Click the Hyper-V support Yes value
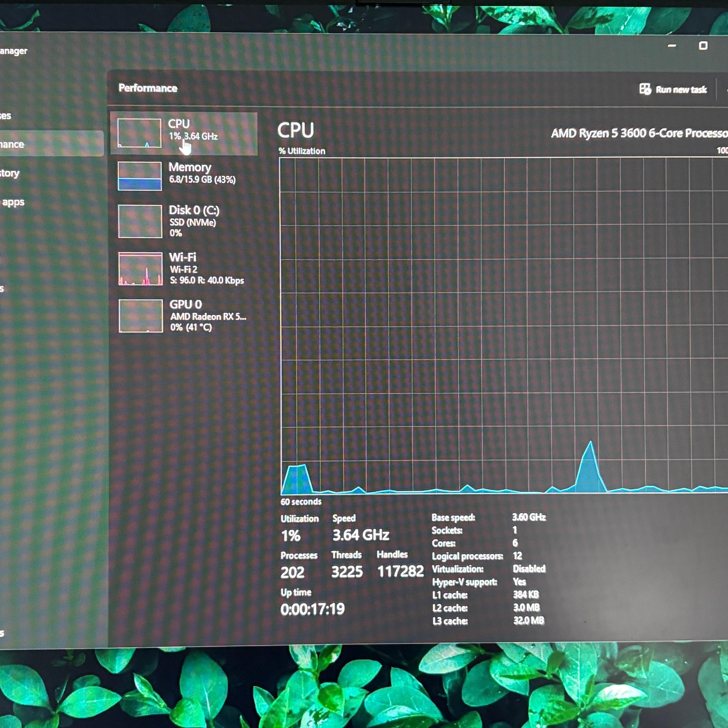Viewport: 728px width, 728px height. [519, 582]
